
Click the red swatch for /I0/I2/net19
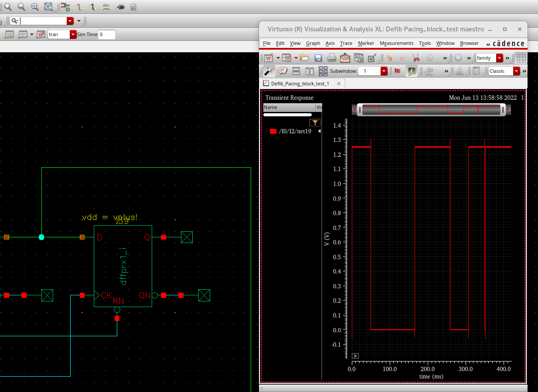[x=273, y=131]
